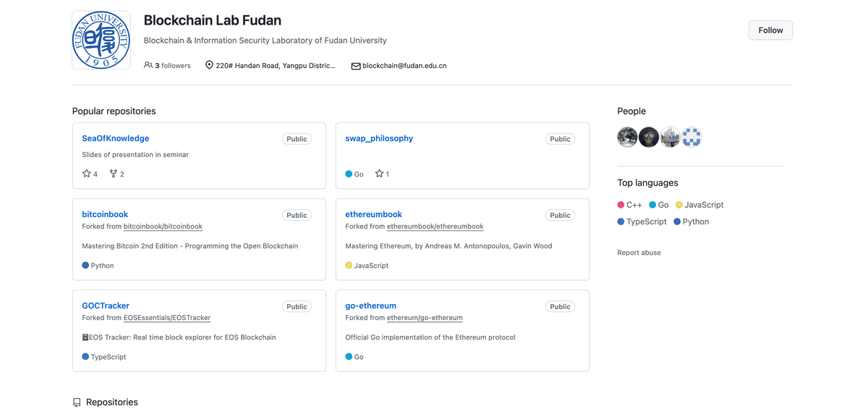Screen dimensions: 868x417
Task: Click the Go language dot on go-ethereum
Action: (x=349, y=356)
